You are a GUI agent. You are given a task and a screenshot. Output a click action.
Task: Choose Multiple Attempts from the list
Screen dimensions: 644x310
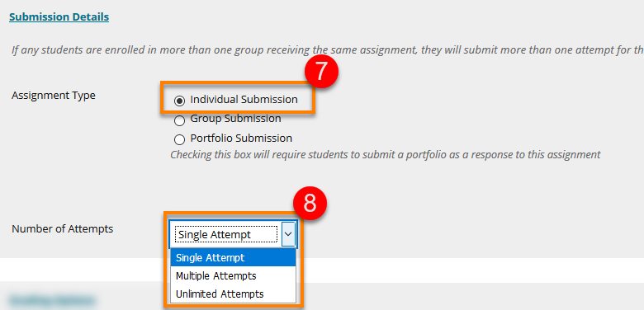point(233,275)
